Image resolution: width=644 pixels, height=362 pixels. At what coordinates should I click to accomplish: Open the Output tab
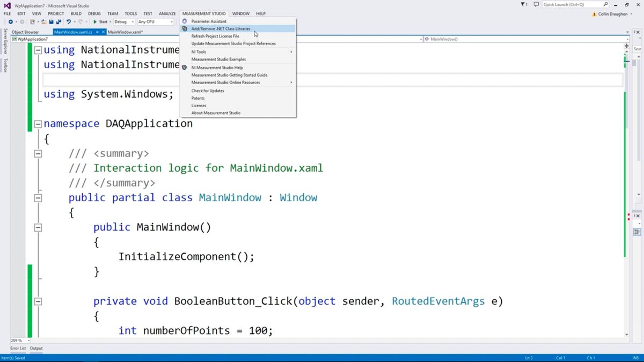pos(36,348)
